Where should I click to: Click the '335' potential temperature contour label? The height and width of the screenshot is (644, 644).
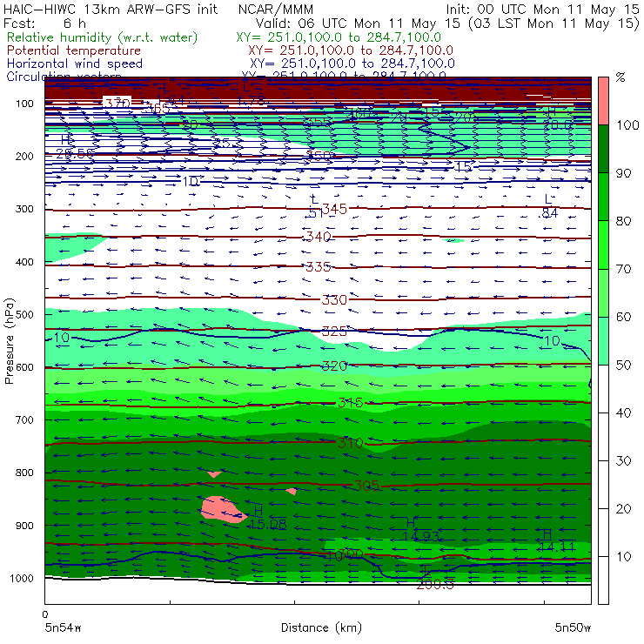pyautogui.click(x=318, y=267)
